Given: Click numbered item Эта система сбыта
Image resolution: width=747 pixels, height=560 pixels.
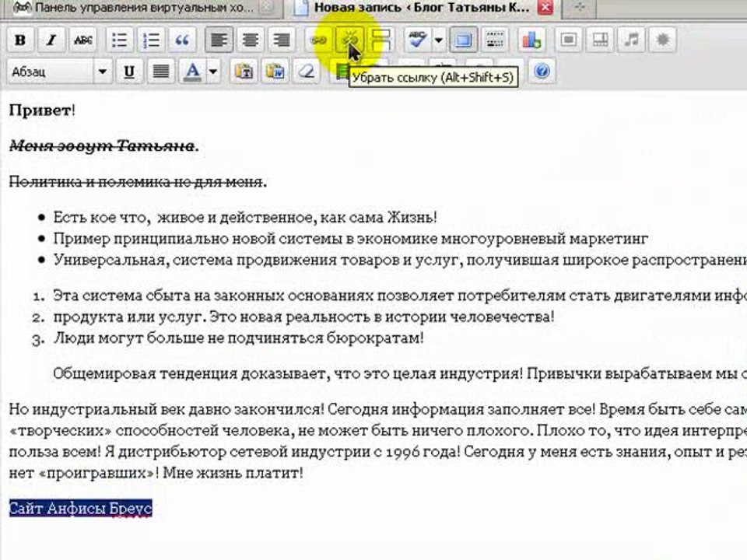Looking at the screenshot, I should coord(400,296).
